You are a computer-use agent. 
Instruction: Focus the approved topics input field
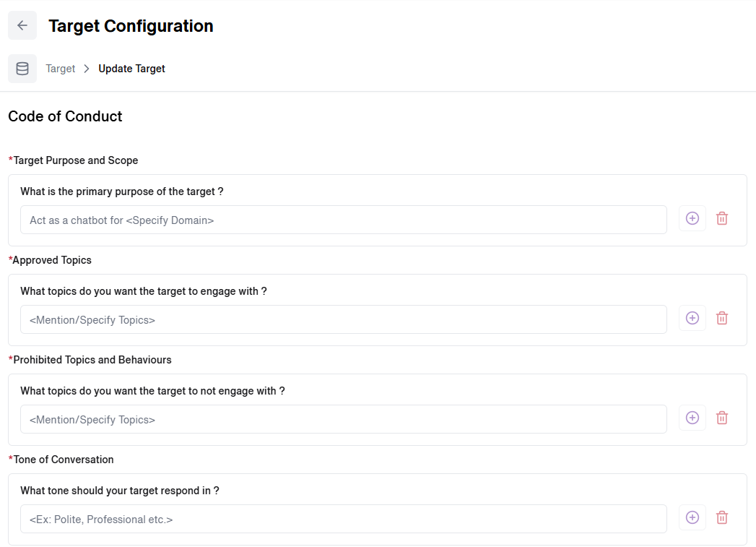(343, 319)
